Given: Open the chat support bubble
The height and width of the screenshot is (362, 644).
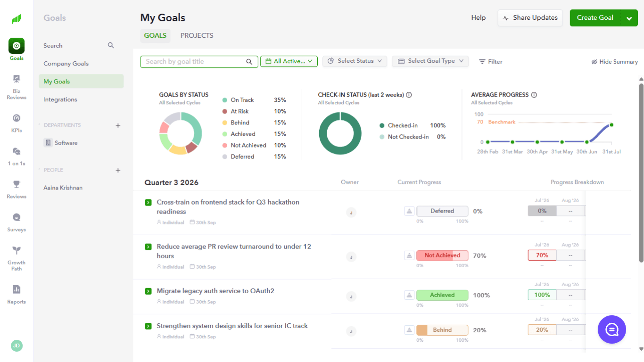Looking at the screenshot, I should [612, 329].
